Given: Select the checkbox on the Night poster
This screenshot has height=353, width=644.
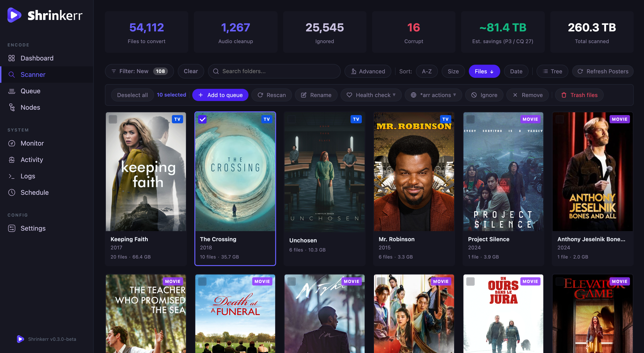Looking at the screenshot, I should [292, 282].
